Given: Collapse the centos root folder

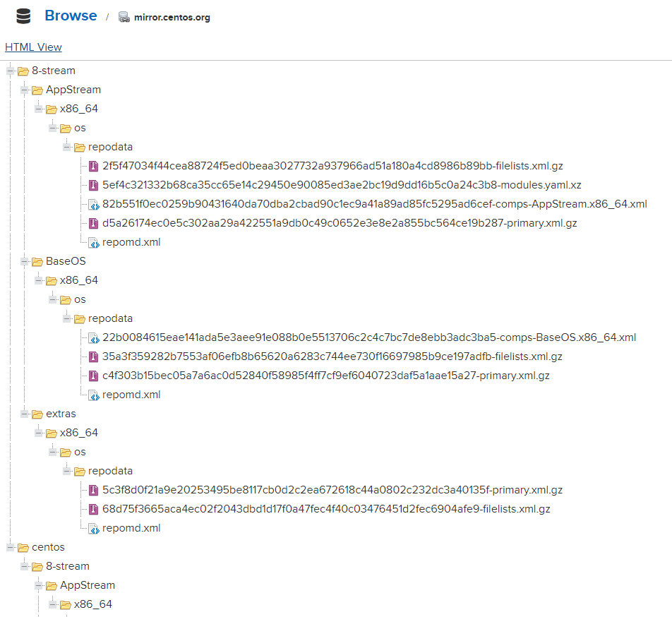Looking at the screenshot, I should pyautogui.click(x=11, y=547).
